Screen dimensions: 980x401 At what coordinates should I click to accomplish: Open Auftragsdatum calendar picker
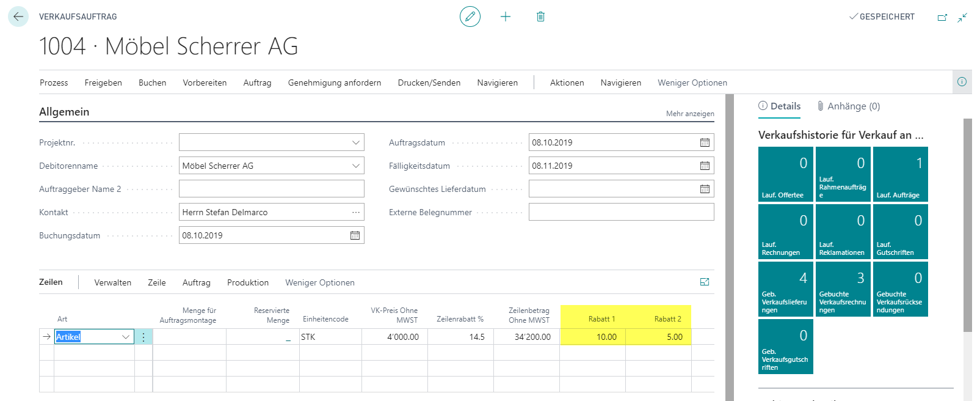tap(705, 142)
